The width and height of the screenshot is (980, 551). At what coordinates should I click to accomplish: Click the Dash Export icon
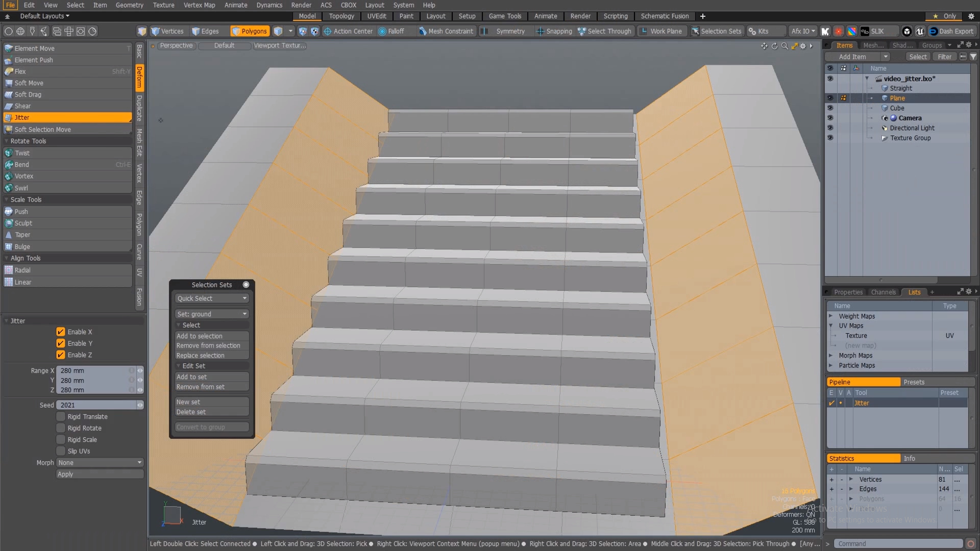click(952, 31)
